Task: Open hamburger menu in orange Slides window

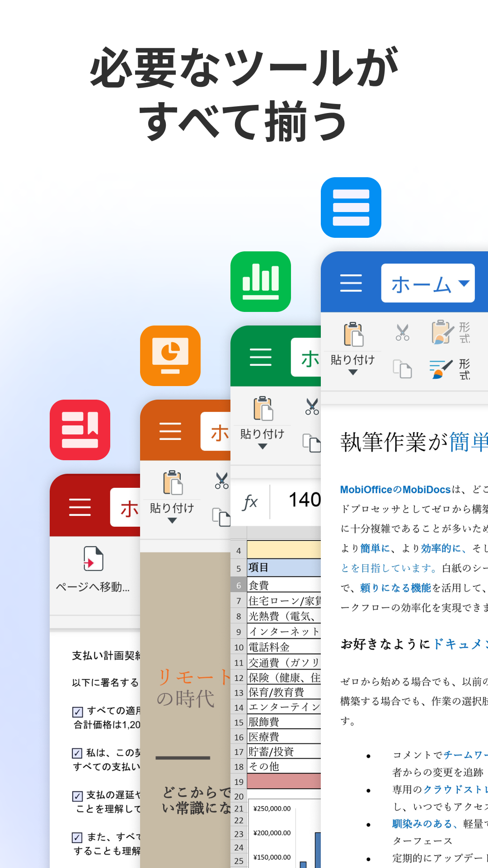Action: (170, 431)
